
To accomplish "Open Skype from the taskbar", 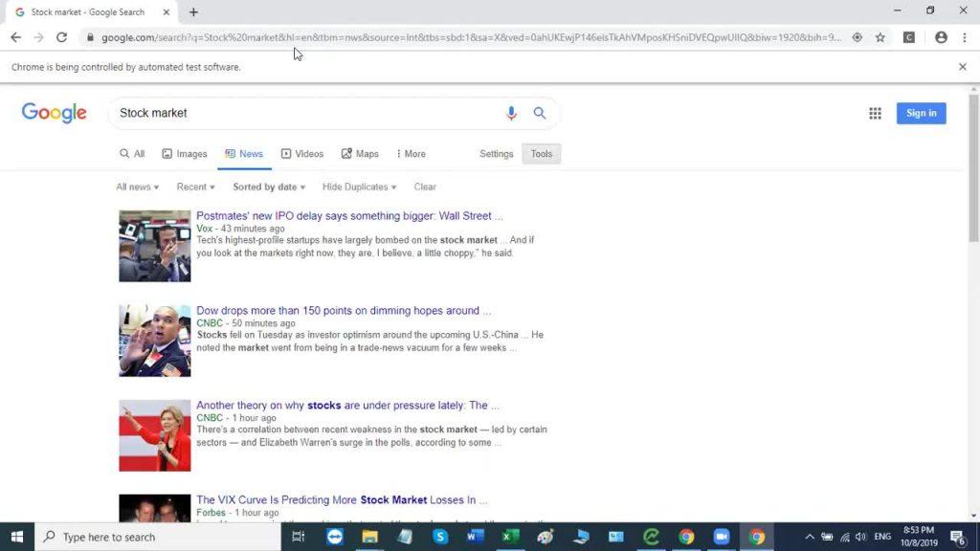I will pos(440,537).
